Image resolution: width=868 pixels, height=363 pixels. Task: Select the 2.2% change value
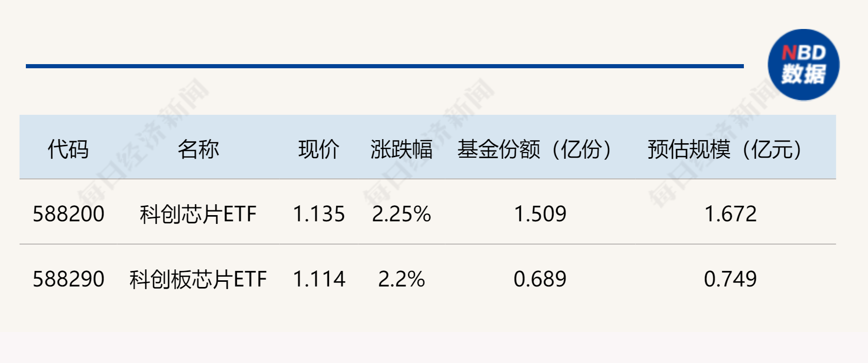coord(401,279)
